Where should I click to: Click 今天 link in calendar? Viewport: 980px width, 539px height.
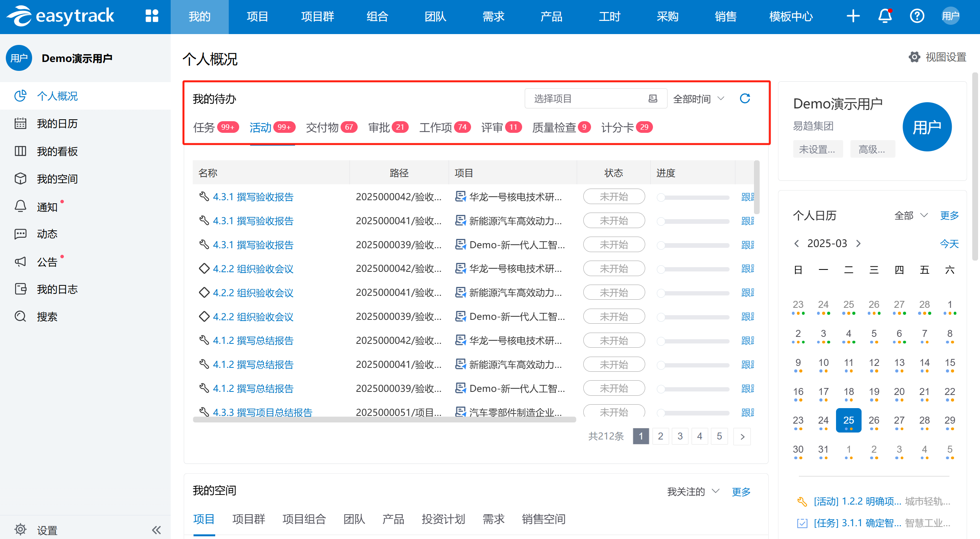pos(949,244)
